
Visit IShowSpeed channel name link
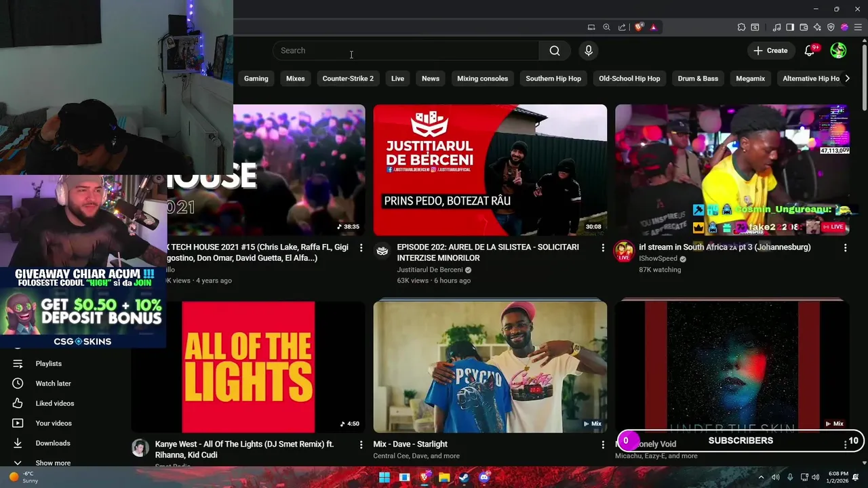click(x=658, y=259)
